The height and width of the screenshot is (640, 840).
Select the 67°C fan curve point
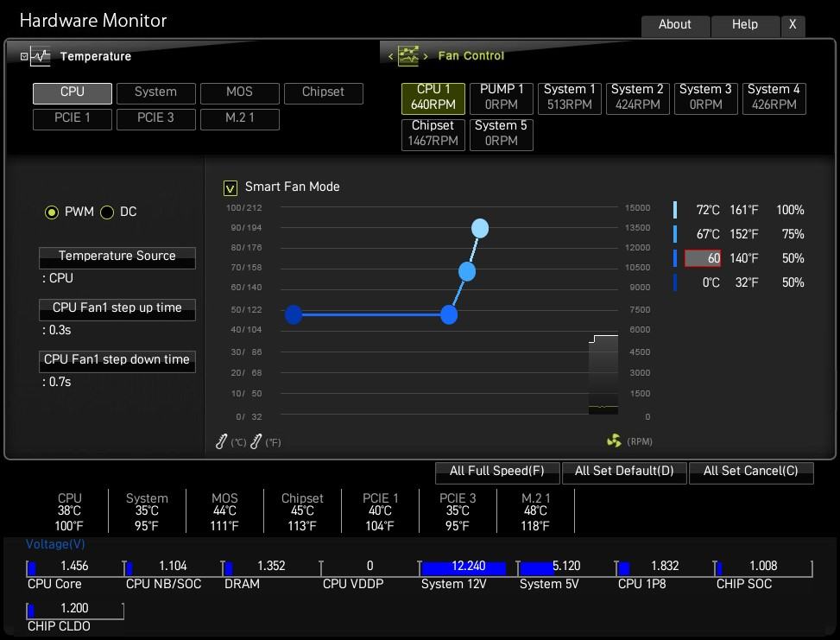pos(467,272)
